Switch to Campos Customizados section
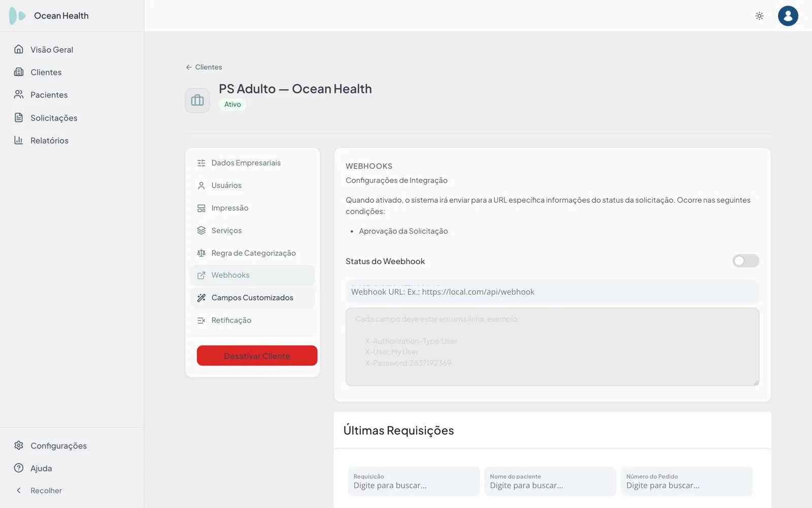 pyautogui.click(x=253, y=298)
